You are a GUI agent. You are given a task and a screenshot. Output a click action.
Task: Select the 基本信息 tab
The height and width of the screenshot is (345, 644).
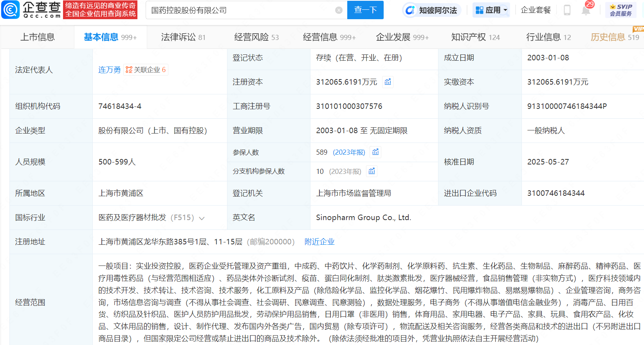tap(110, 37)
